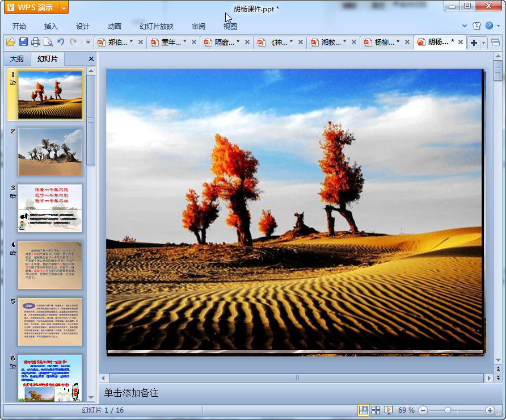This screenshot has height=420, width=506.
Task: Open the WPS 演示 application menu
Action: (32, 7)
